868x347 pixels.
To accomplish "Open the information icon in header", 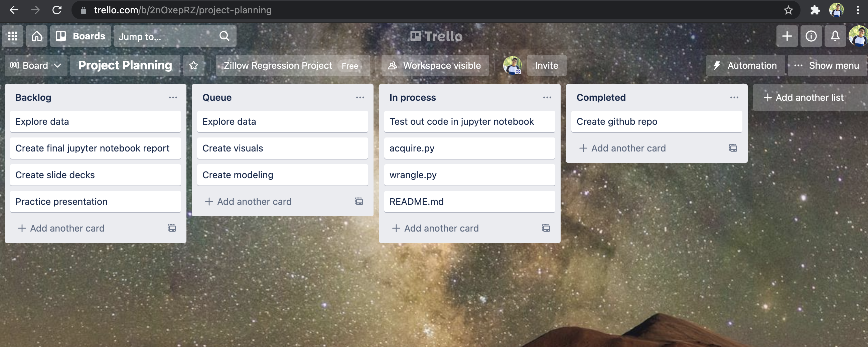I will click(811, 36).
